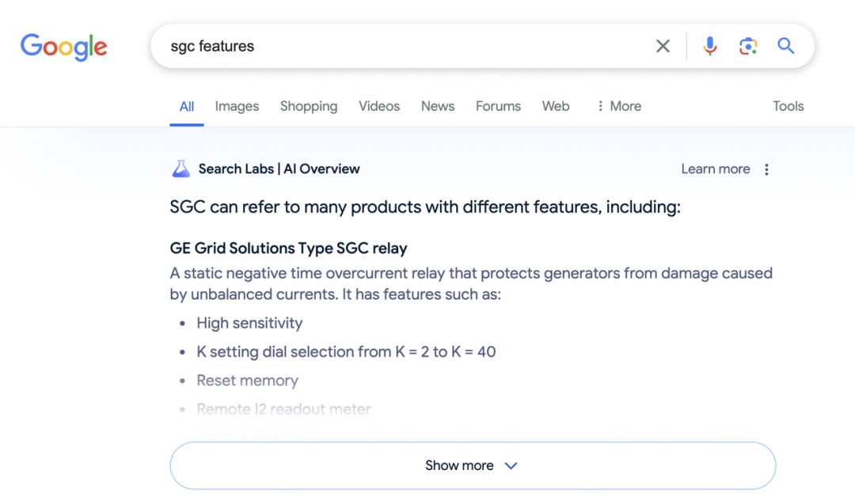Click the 'A static negative time overcurrent relay' description
The width and height of the screenshot is (855, 504).
(471, 283)
